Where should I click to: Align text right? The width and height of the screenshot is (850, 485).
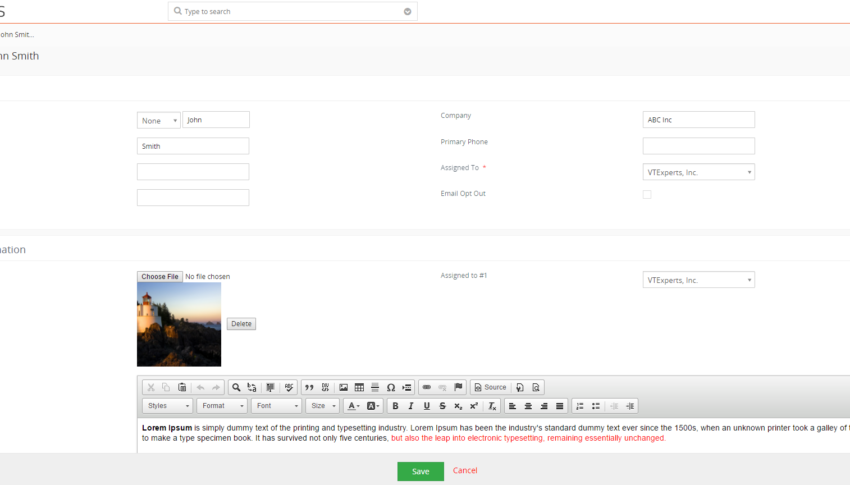(544, 406)
